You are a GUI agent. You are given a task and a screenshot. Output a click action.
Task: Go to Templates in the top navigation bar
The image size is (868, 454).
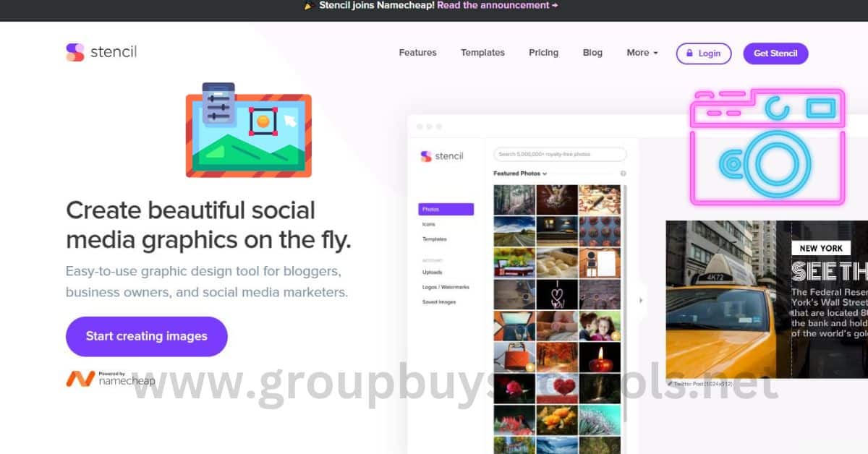(482, 53)
